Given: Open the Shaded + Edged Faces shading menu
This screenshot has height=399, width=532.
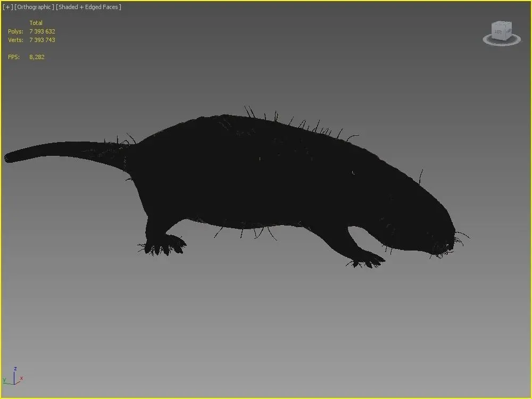Looking at the screenshot, I should [x=88, y=7].
